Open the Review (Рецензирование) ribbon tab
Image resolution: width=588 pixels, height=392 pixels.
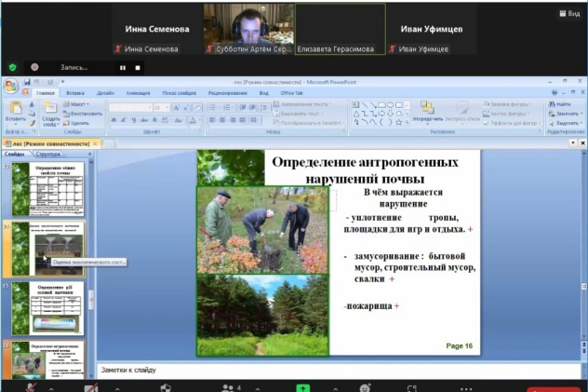228,93
